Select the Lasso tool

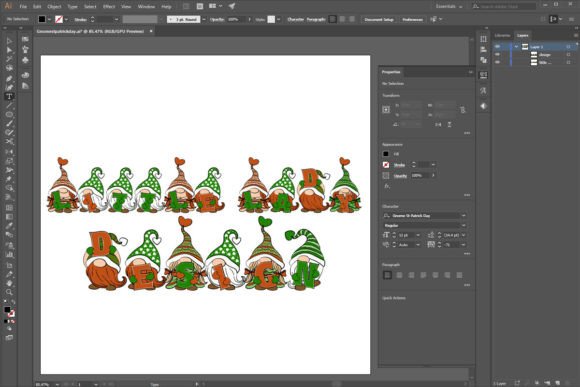pyautogui.click(x=9, y=68)
